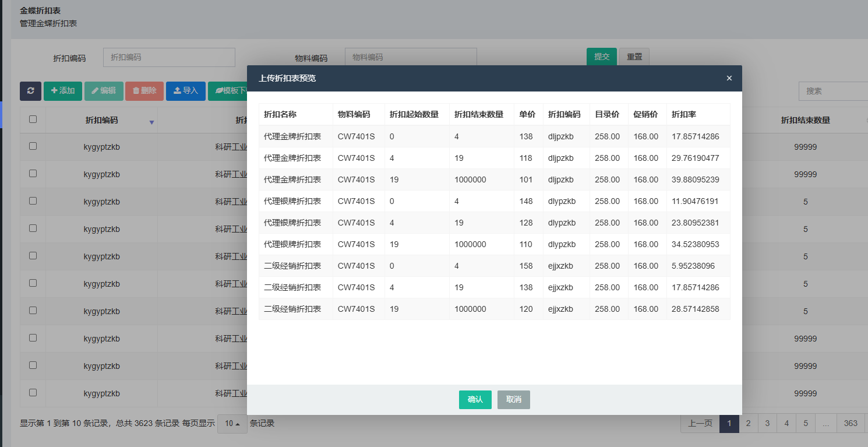Click the 搜索 search box
Viewport: 868px width, 447px height.
click(833, 91)
